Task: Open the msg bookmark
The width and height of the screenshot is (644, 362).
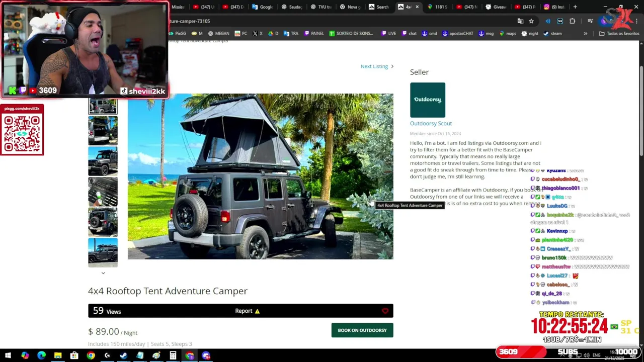Action: pyautogui.click(x=486, y=34)
